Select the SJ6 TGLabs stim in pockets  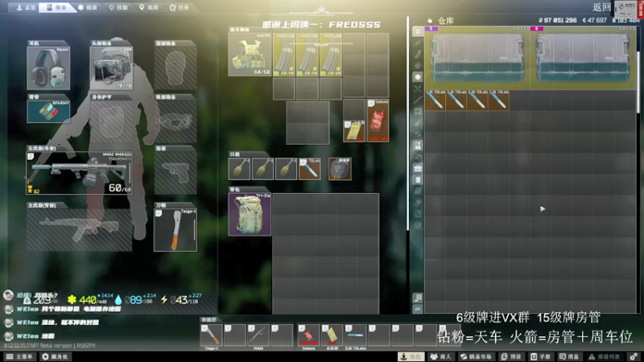click(x=310, y=169)
